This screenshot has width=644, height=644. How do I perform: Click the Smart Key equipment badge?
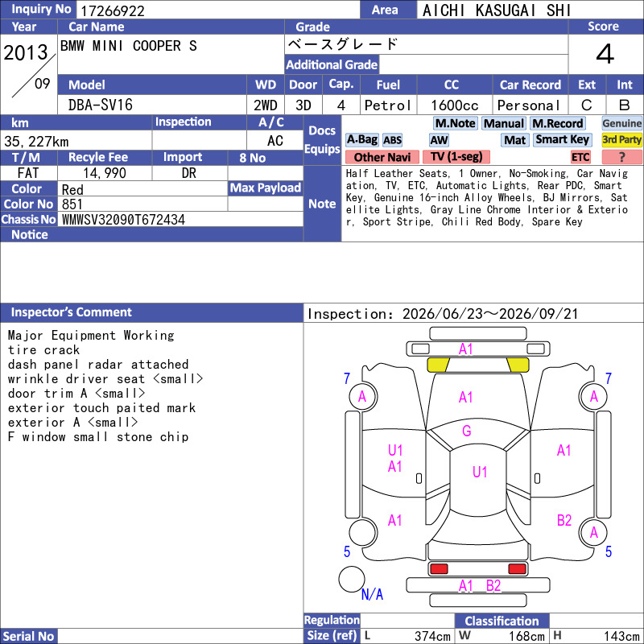coord(562,139)
